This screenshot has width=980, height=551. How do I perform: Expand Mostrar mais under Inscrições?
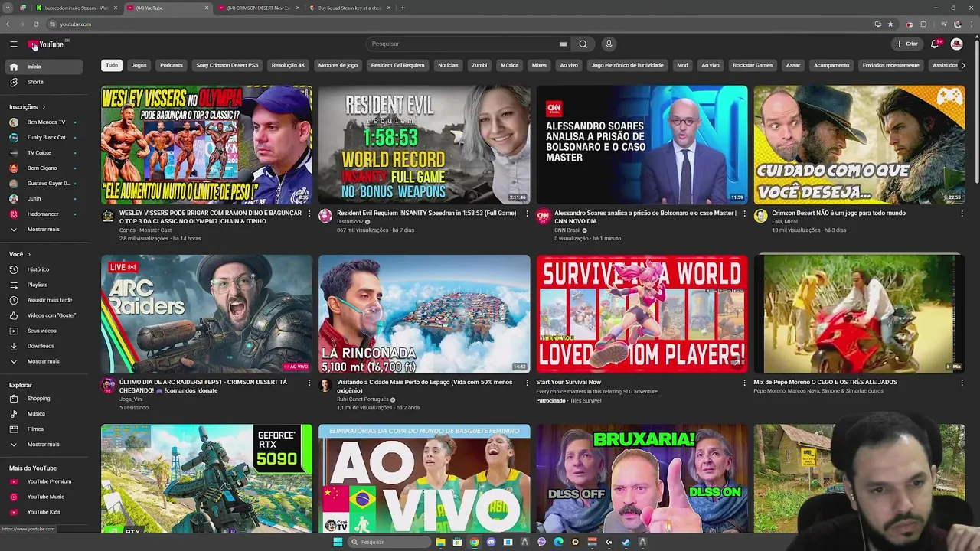pyautogui.click(x=43, y=230)
